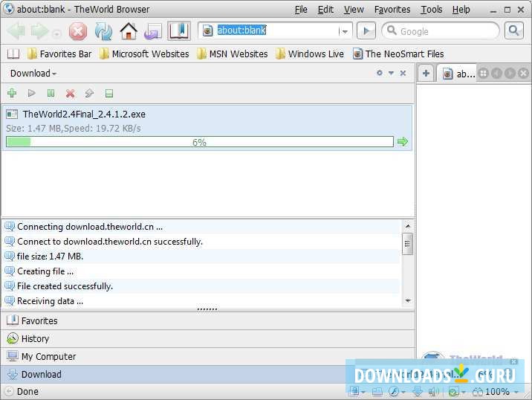Click the 6% download progress bar
Image resolution: width=532 pixels, height=400 pixels.
click(x=200, y=142)
